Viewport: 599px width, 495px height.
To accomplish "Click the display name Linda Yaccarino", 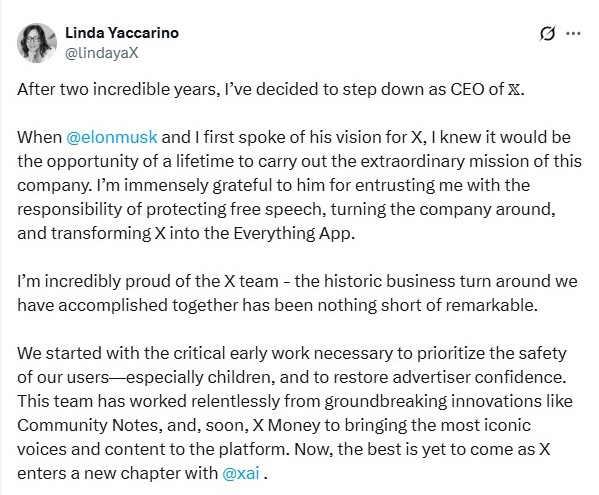I will coord(122,33).
